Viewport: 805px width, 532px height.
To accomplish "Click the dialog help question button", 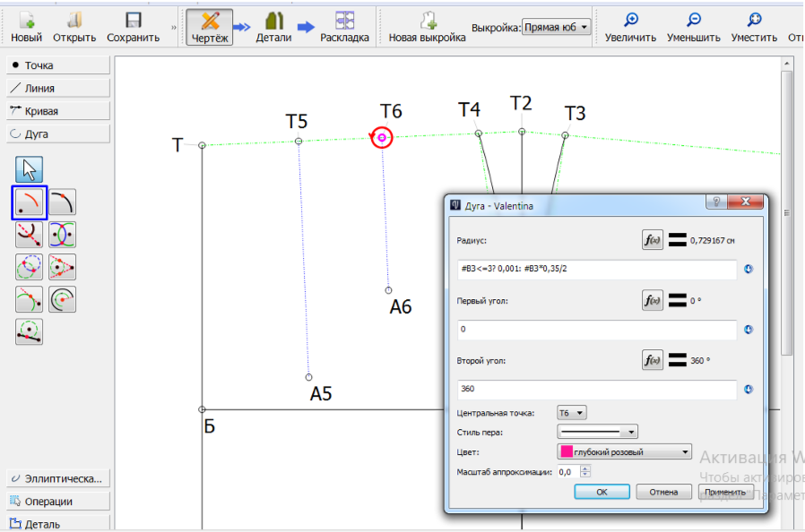I will tap(716, 202).
